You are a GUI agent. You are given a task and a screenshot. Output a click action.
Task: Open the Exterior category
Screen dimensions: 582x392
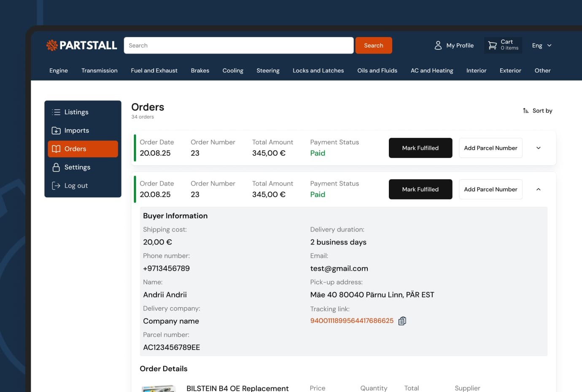click(510, 70)
